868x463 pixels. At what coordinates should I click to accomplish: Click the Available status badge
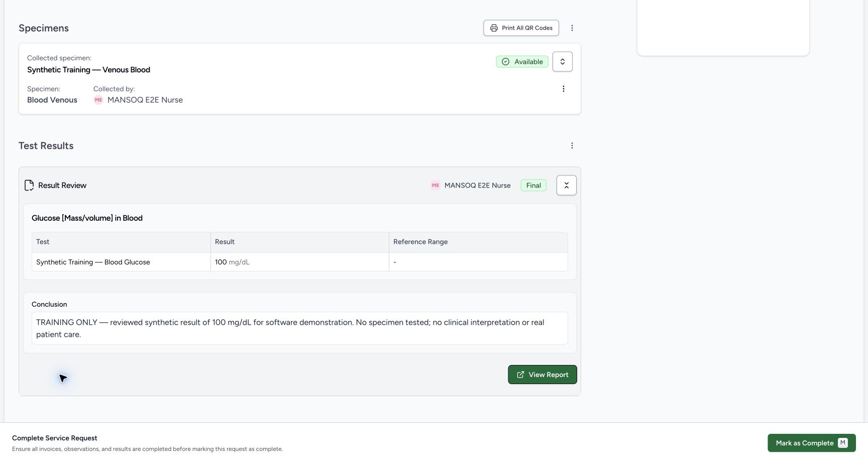click(x=522, y=62)
